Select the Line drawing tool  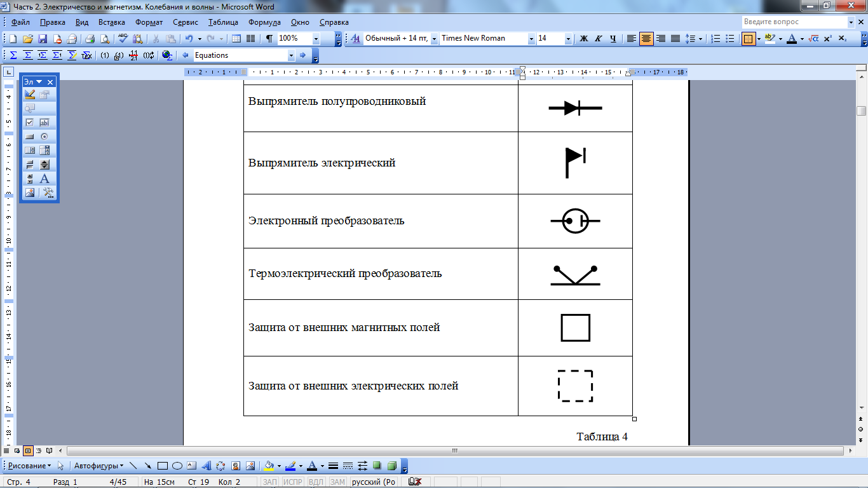133,466
